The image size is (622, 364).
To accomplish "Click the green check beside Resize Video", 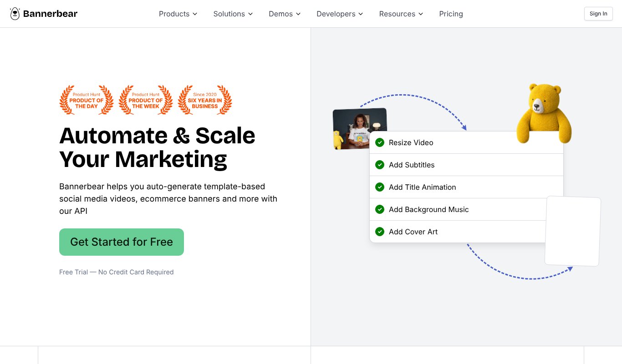I will 380,142.
